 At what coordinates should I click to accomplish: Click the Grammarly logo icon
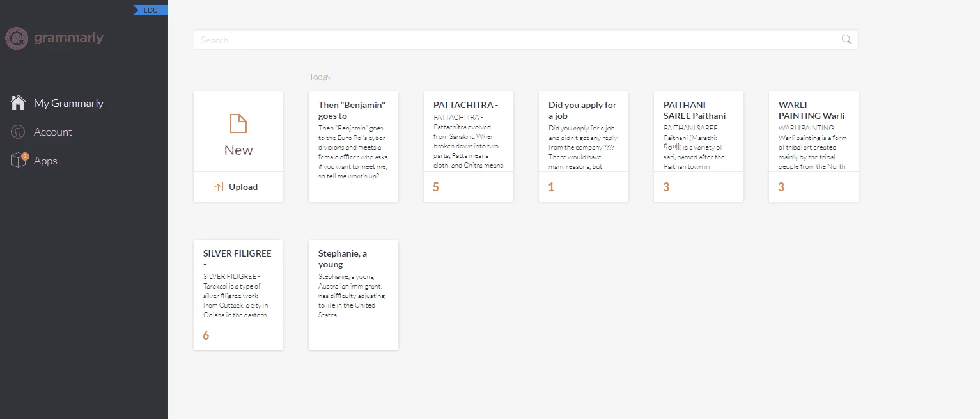[17, 38]
